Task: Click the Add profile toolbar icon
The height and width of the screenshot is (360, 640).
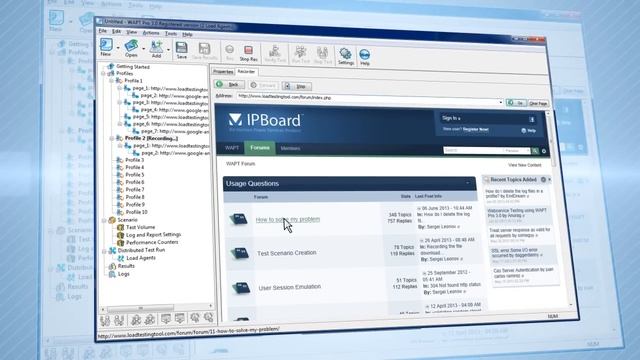Action: pyautogui.click(x=156, y=48)
